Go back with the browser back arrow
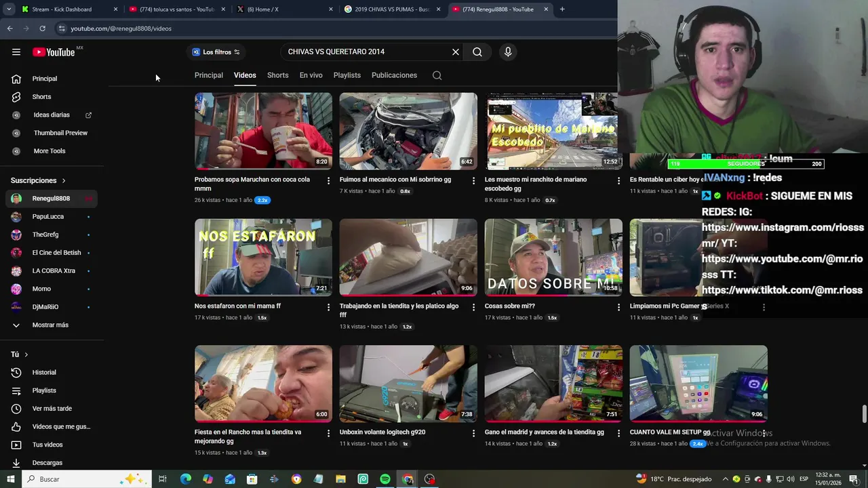The image size is (868, 488). (x=9, y=28)
